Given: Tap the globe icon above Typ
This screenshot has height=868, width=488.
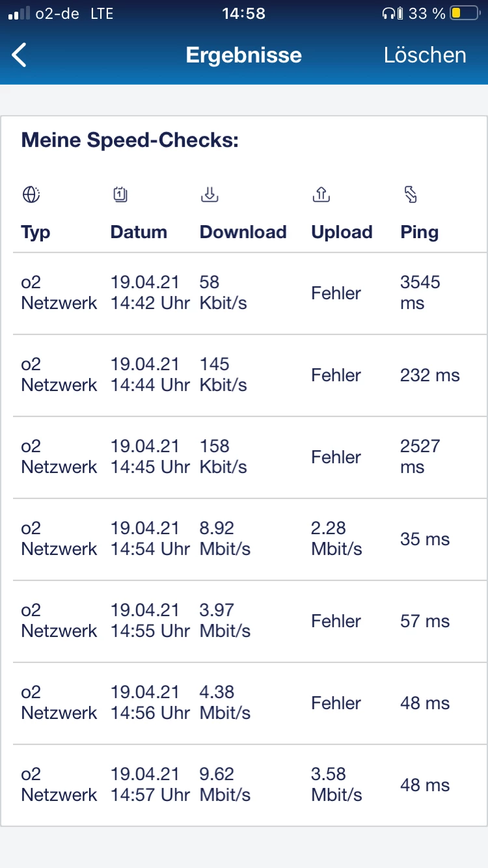Looking at the screenshot, I should (31, 195).
